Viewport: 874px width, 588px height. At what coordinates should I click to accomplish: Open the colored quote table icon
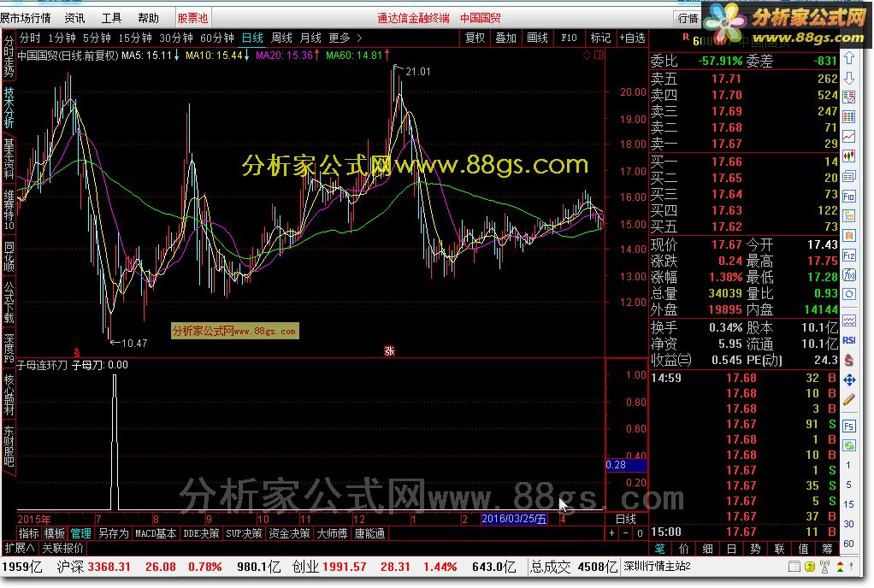[849, 116]
